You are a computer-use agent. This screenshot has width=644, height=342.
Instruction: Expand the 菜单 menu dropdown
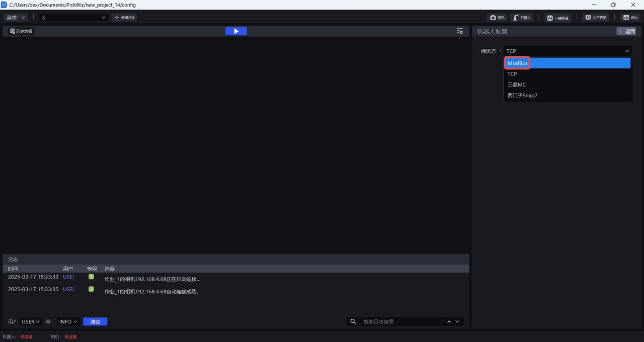coord(16,18)
